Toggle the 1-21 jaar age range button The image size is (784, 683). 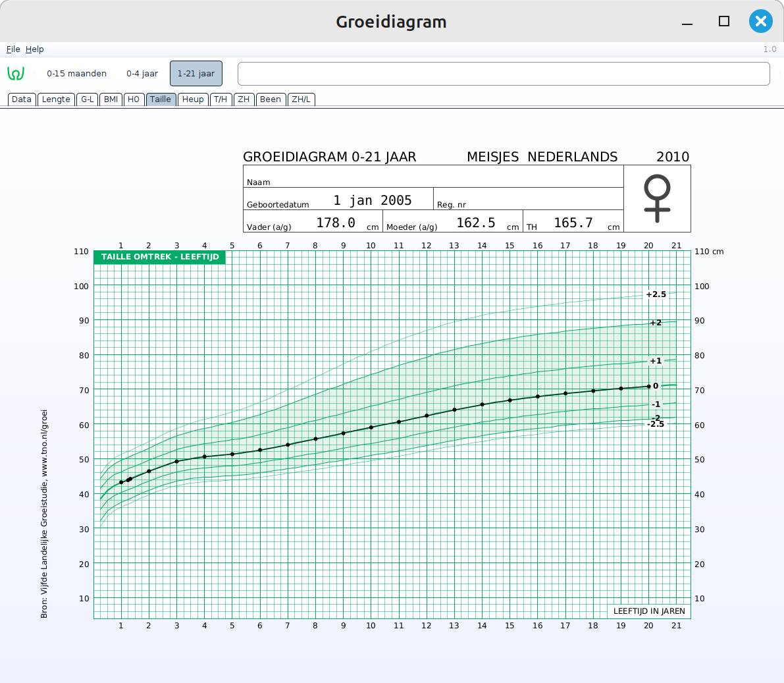click(196, 74)
